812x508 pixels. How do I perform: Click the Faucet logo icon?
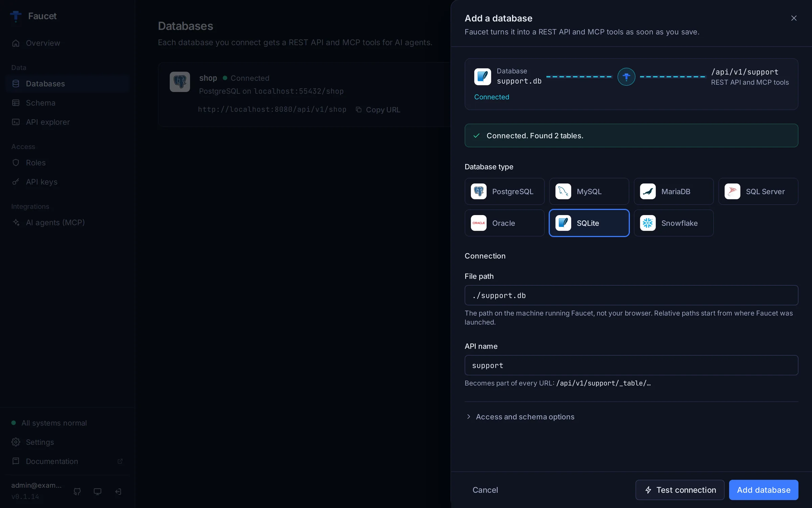pos(16,16)
